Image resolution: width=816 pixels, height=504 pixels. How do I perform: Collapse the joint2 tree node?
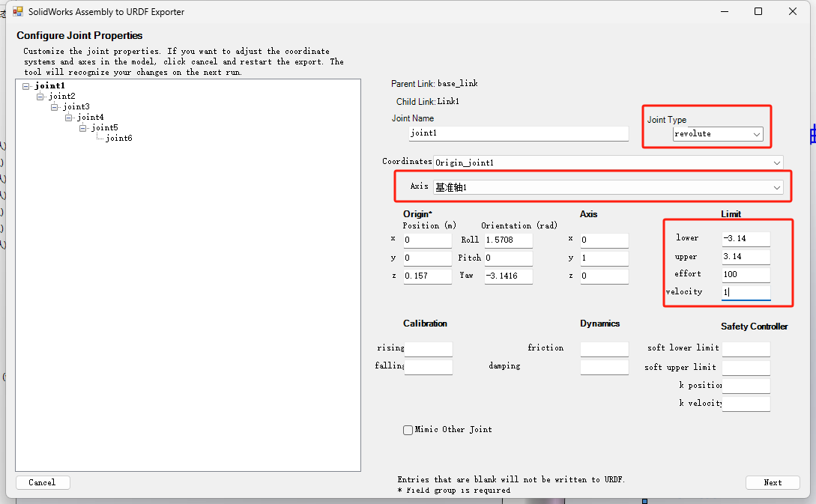[x=40, y=97]
